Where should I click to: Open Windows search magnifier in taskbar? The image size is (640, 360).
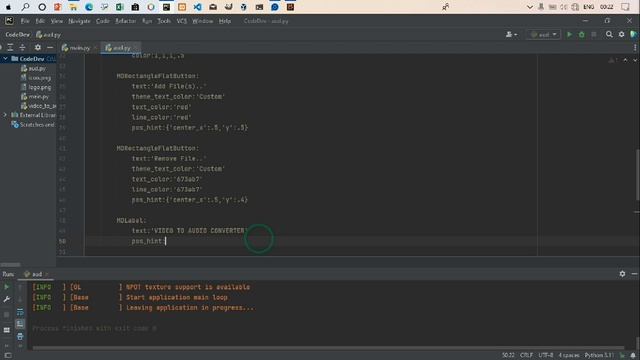[25, 7]
